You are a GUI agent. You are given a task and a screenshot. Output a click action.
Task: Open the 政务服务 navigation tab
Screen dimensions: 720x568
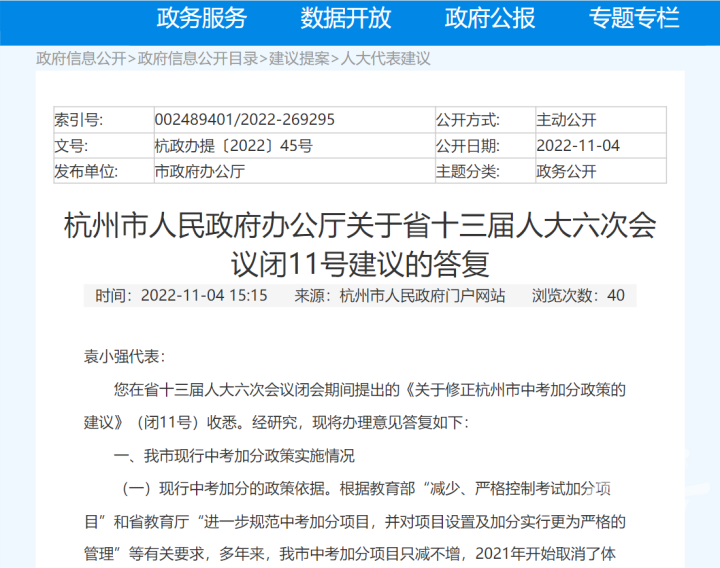201,18
